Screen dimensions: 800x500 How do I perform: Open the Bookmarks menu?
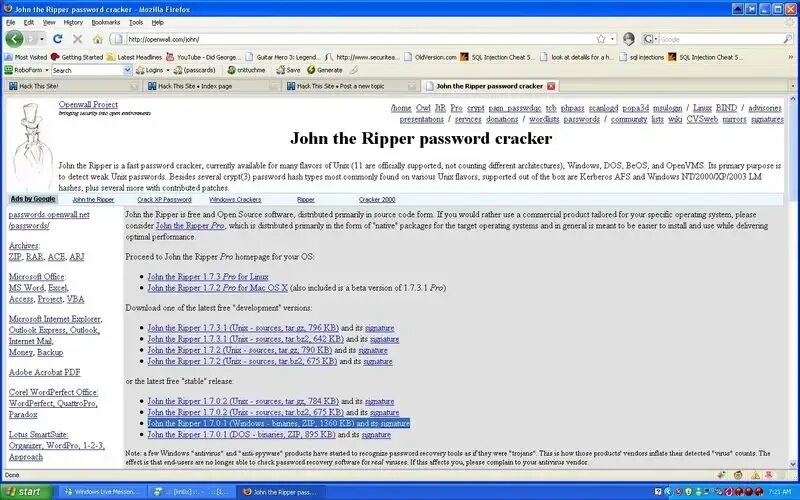[106, 22]
